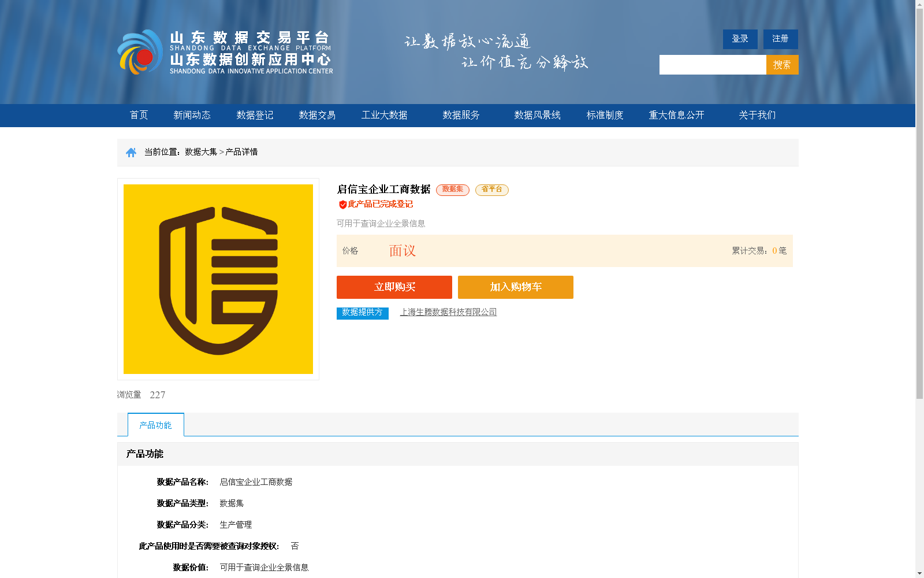Select the 产品功能 tab
This screenshot has height=578, width=924.
[156, 425]
